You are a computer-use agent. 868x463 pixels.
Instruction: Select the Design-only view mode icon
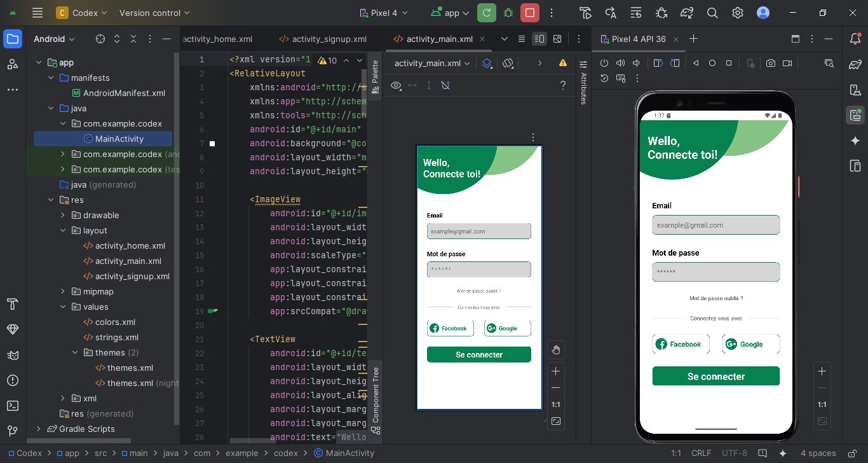(x=557, y=39)
